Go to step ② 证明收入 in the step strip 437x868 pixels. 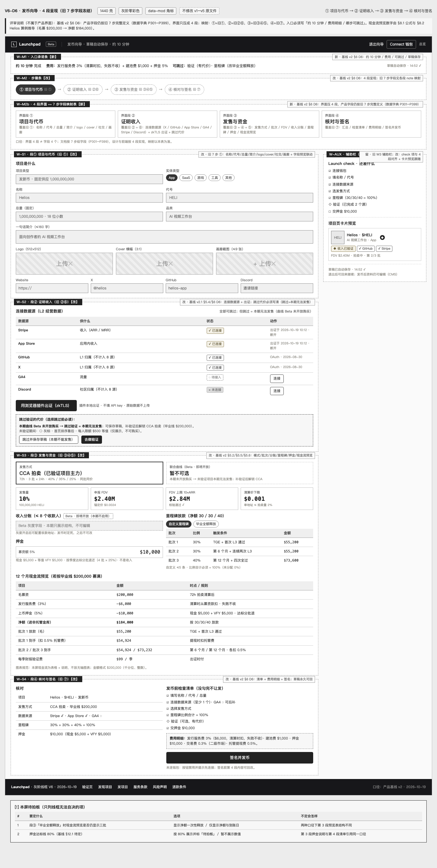tap(83, 90)
